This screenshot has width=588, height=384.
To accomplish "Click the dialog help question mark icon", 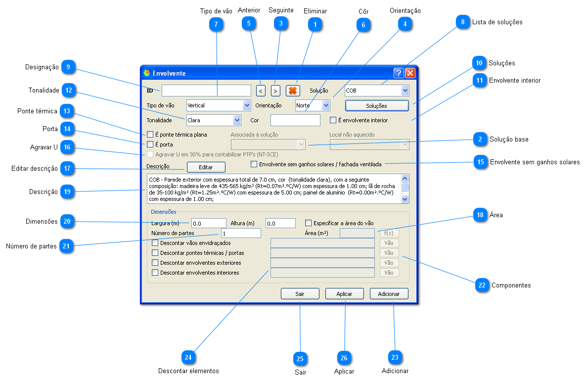I will tap(399, 73).
